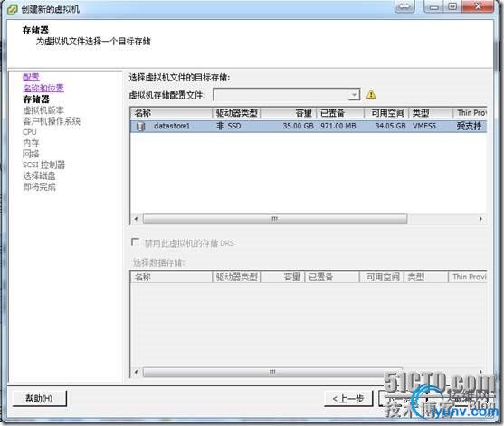Click the 受支持 thin provisioning cell
The height and width of the screenshot is (426, 504).
469,126
